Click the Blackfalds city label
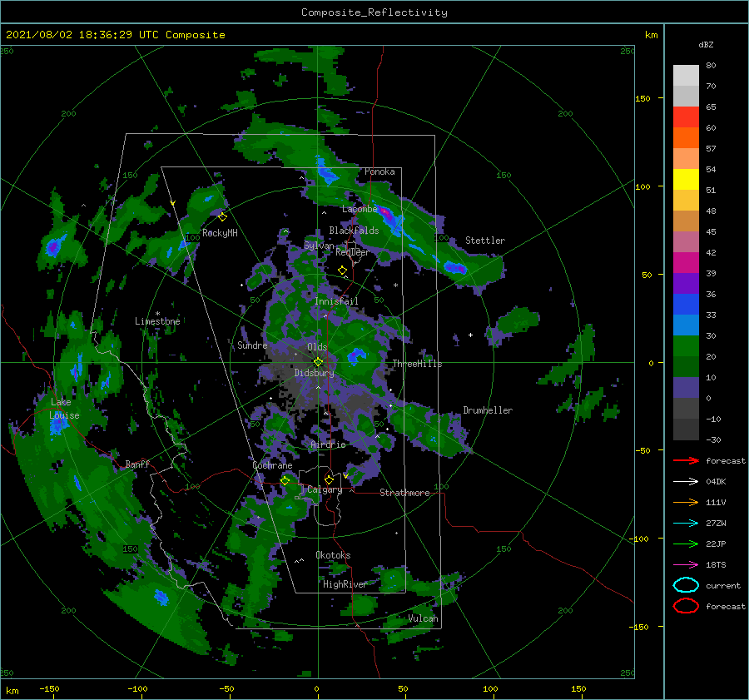Image resolution: width=749 pixels, height=700 pixels. 354,231
